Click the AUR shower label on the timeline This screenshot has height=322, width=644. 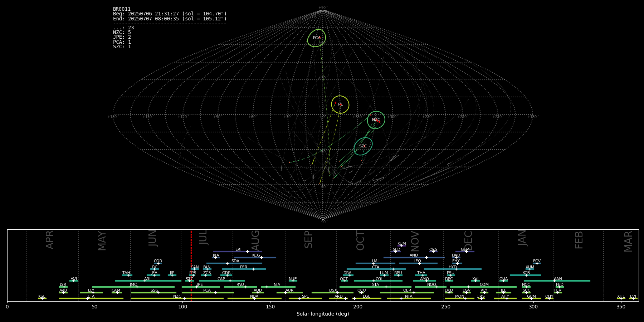[289, 291]
